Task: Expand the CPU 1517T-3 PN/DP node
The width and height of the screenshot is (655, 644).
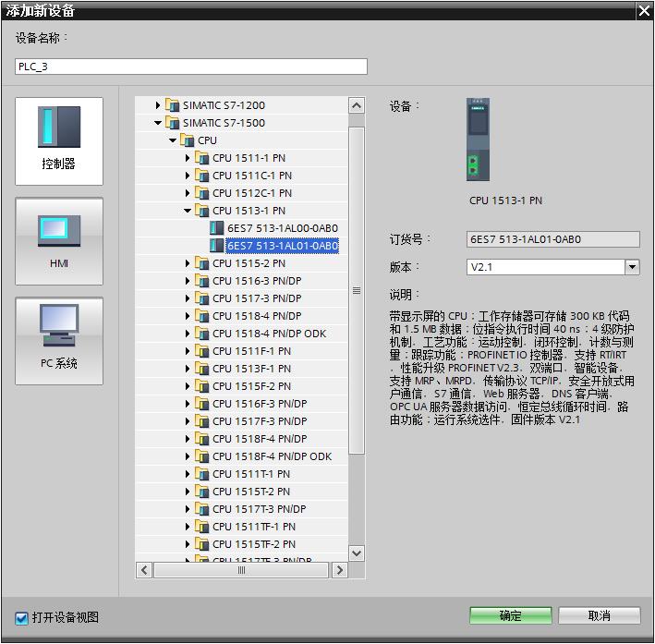Action: pos(188,508)
